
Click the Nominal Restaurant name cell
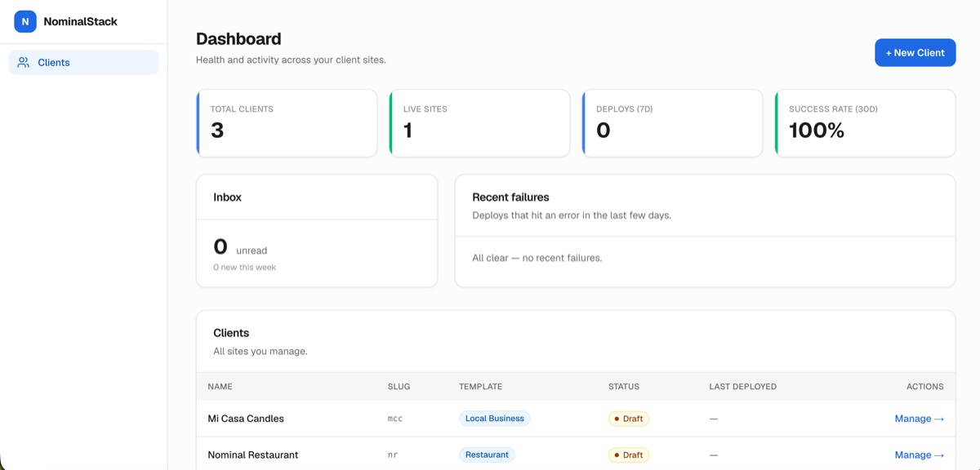point(252,455)
